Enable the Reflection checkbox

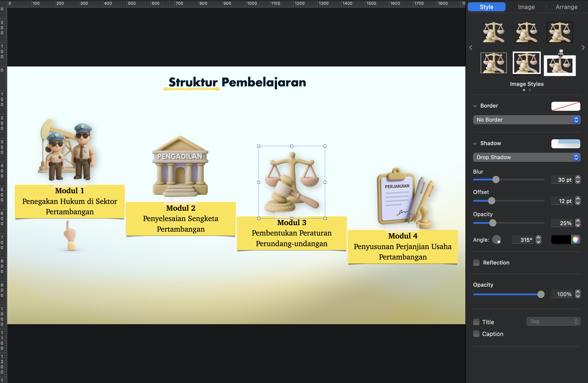pyautogui.click(x=476, y=262)
